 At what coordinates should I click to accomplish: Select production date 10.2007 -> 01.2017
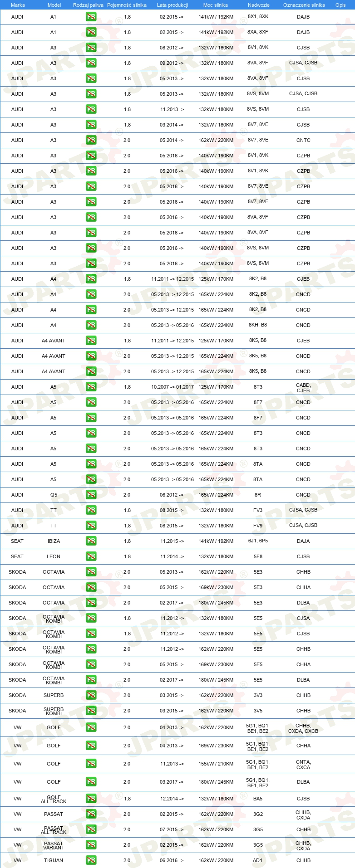tap(173, 387)
